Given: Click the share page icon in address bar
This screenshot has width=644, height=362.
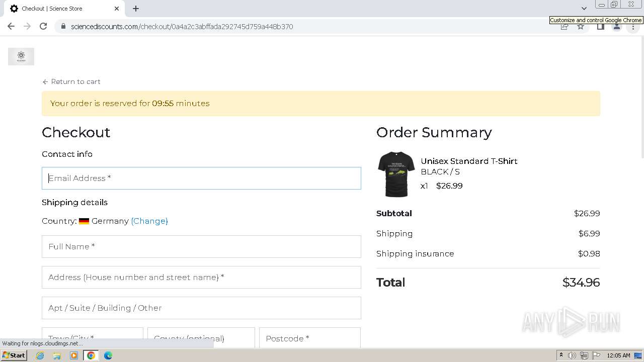Looking at the screenshot, I should (x=565, y=27).
